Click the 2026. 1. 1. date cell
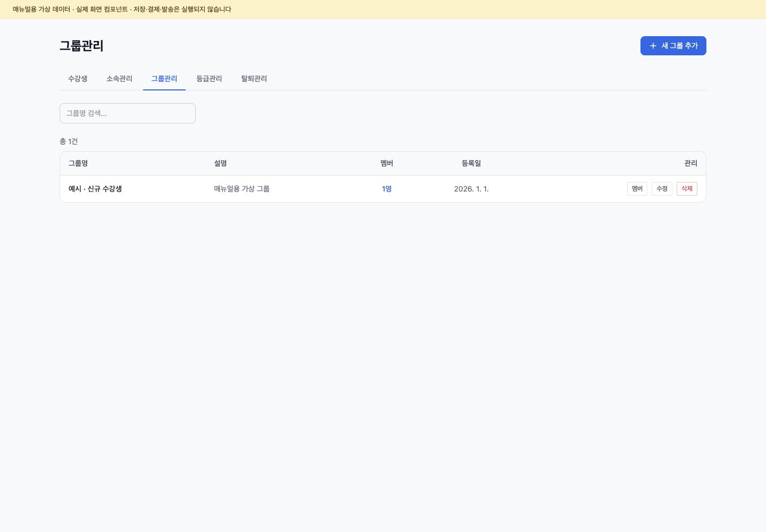The height and width of the screenshot is (532, 766). [471, 189]
